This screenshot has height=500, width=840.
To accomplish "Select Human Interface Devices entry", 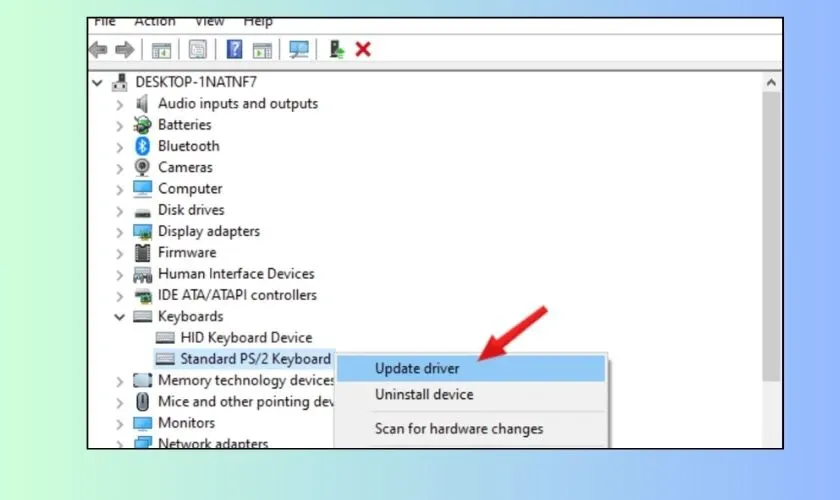I will click(x=236, y=274).
